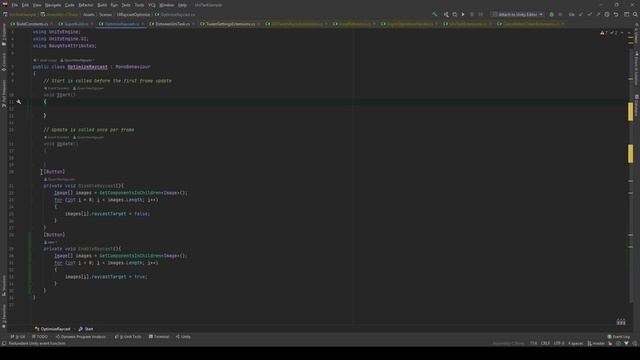The image size is (640, 360).
Task: Click the OptimizeRaycast breadcrumb below editor
Action: click(x=53, y=329)
